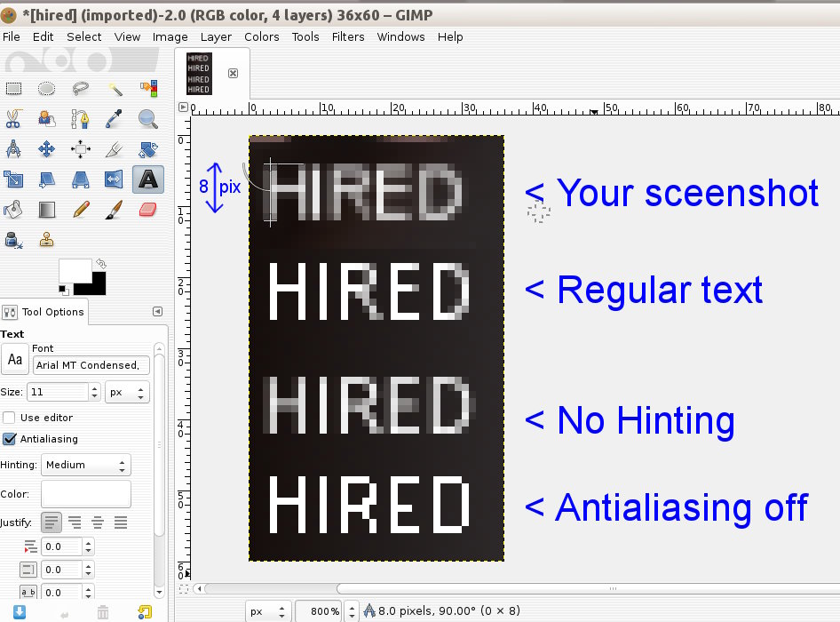The image size is (840, 622).
Task: Activate the Flip tool
Action: (115, 179)
